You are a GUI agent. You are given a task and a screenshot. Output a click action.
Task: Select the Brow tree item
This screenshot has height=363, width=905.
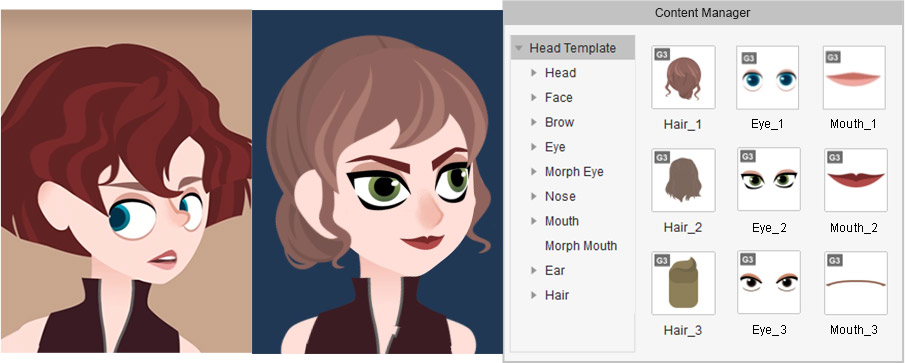[559, 122]
